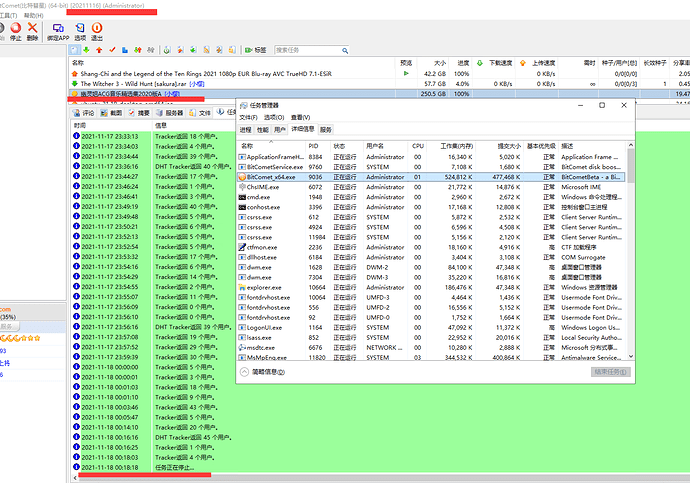Switch to Details (详细信息) tab in Task Manager
Screen dimensions: 690x483
(x=303, y=129)
